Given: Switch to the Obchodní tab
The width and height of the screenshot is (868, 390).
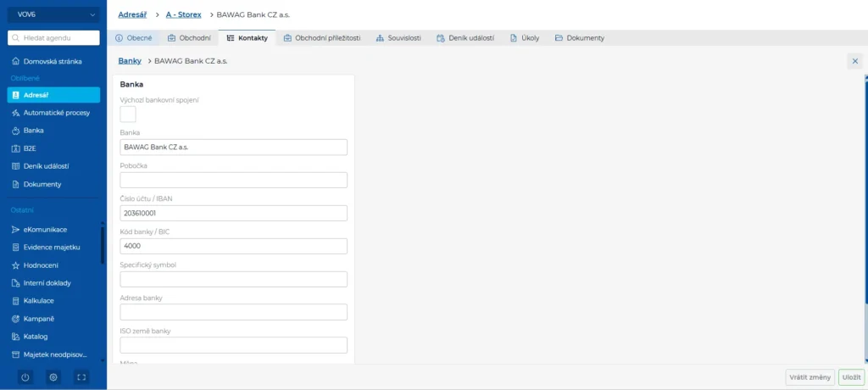Looking at the screenshot, I should click(x=189, y=38).
